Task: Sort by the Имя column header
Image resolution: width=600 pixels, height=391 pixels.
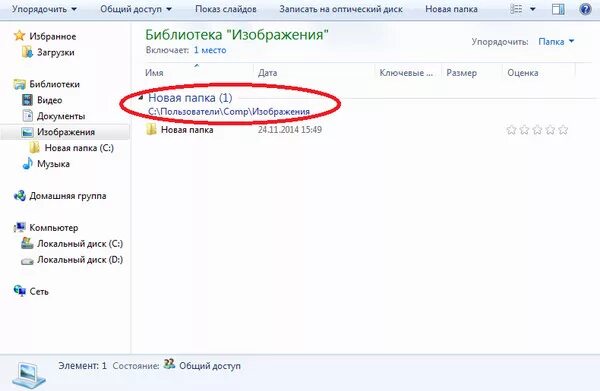Action: coord(154,73)
